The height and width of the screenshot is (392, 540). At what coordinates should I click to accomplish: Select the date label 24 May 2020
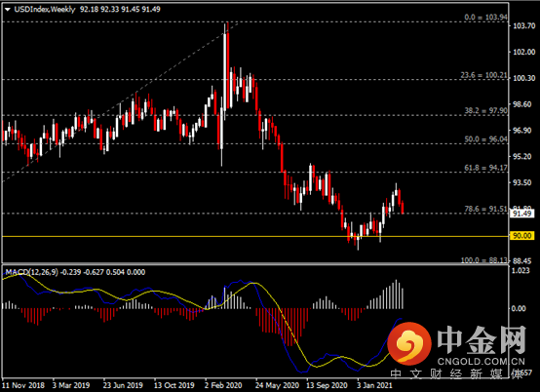click(277, 385)
